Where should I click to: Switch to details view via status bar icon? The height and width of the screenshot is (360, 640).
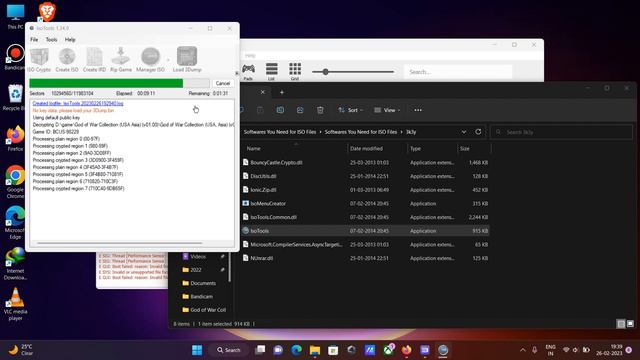click(621, 324)
